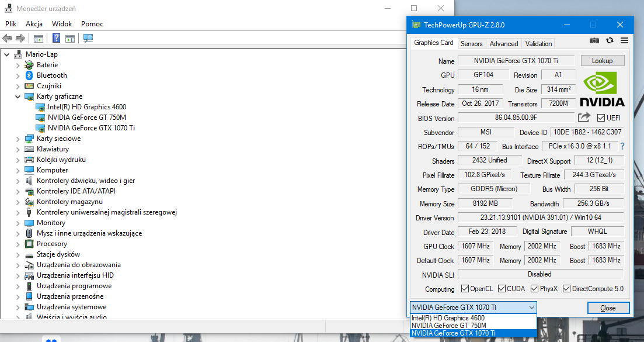Toggle the OpenCL checkbox

coord(465,289)
